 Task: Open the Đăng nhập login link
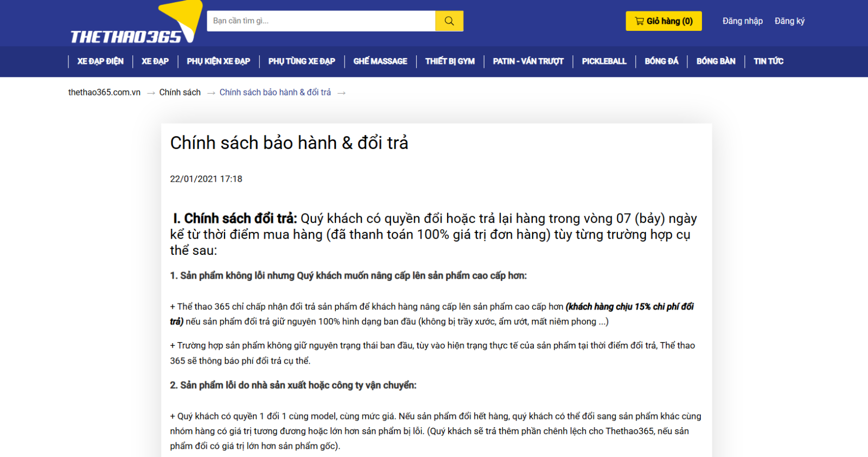point(742,21)
